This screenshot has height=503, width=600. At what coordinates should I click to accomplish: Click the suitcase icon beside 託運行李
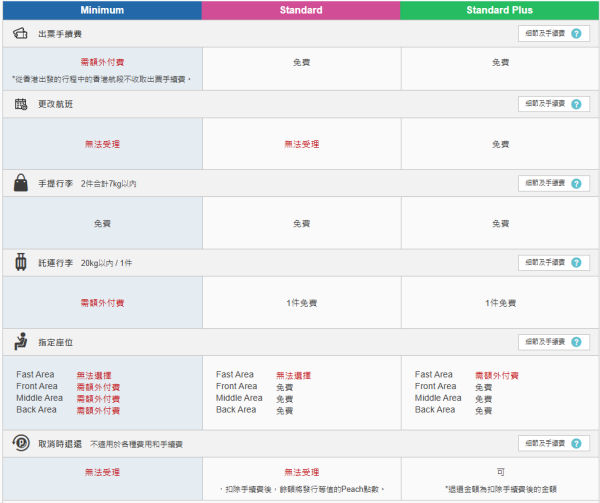click(x=21, y=262)
